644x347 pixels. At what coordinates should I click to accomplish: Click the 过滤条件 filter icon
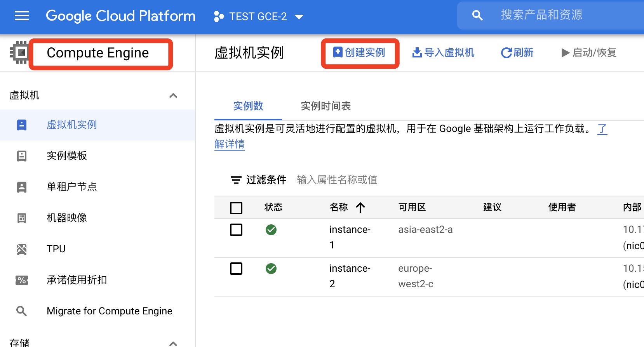(236, 180)
